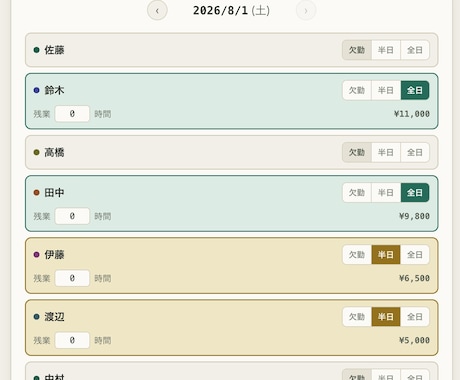
Task: Click the name 高橋
Action: point(54,152)
